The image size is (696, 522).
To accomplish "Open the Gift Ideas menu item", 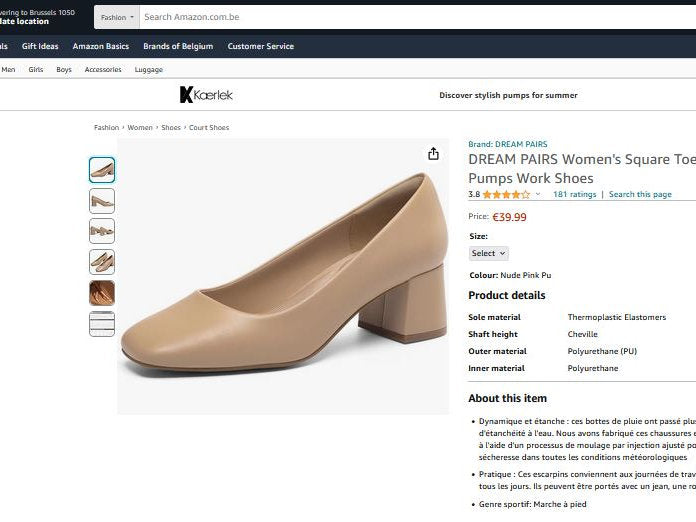I will coord(40,46).
